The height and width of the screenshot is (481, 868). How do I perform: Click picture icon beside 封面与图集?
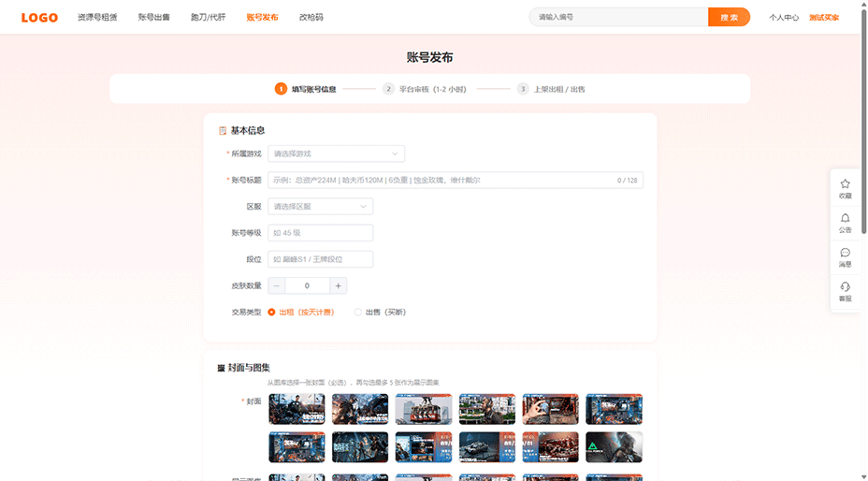(x=222, y=368)
